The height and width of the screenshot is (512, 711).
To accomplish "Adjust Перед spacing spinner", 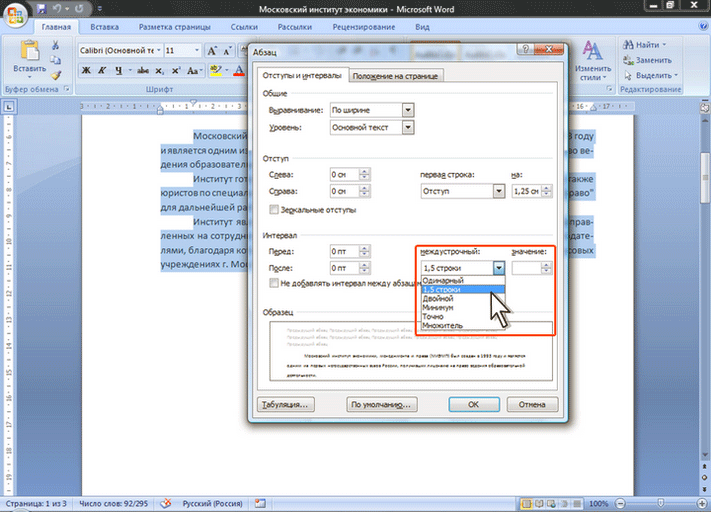I will (365, 251).
